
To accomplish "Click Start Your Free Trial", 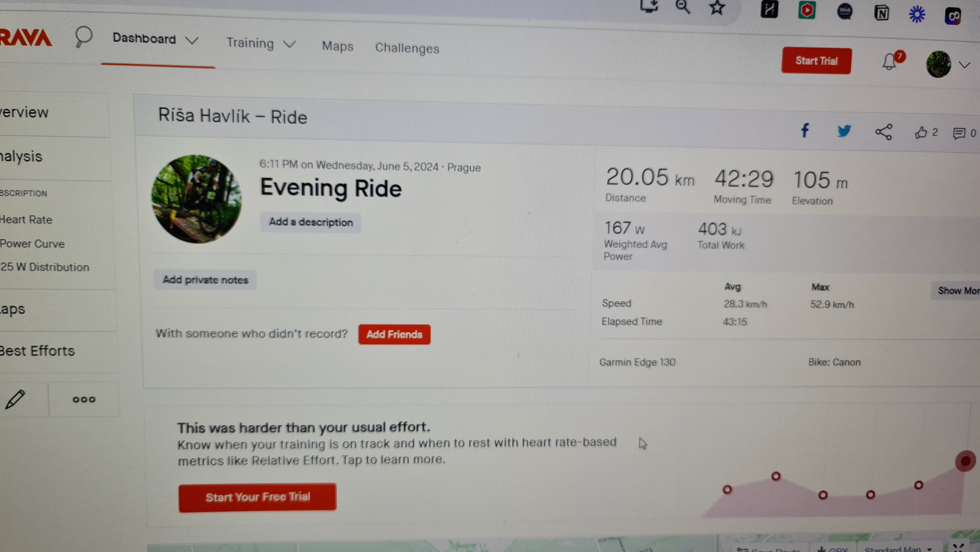I will click(x=257, y=497).
